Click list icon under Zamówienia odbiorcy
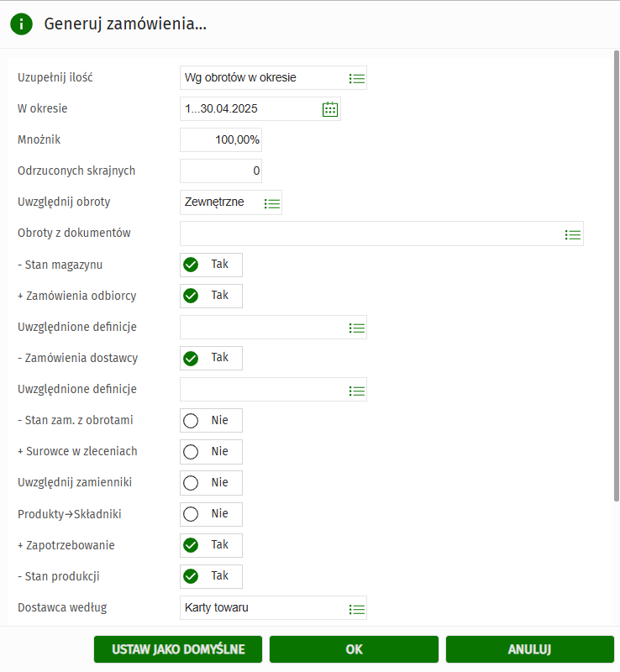The height and width of the screenshot is (672, 620). coord(357,328)
